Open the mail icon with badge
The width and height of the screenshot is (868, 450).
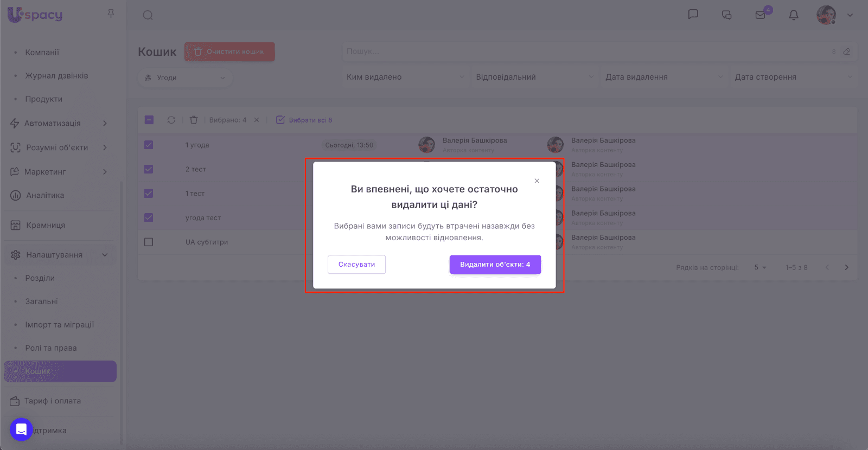(x=761, y=15)
